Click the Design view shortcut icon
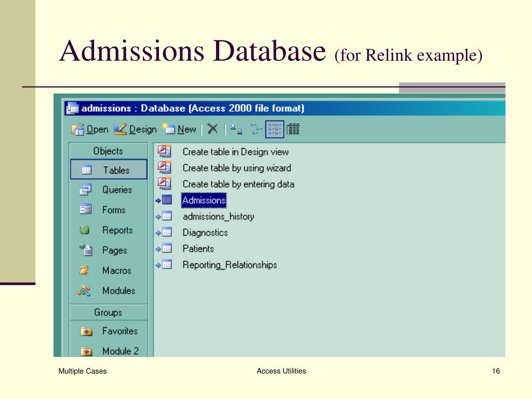Viewport: 532px width, 399px height. tap(165, 151)
